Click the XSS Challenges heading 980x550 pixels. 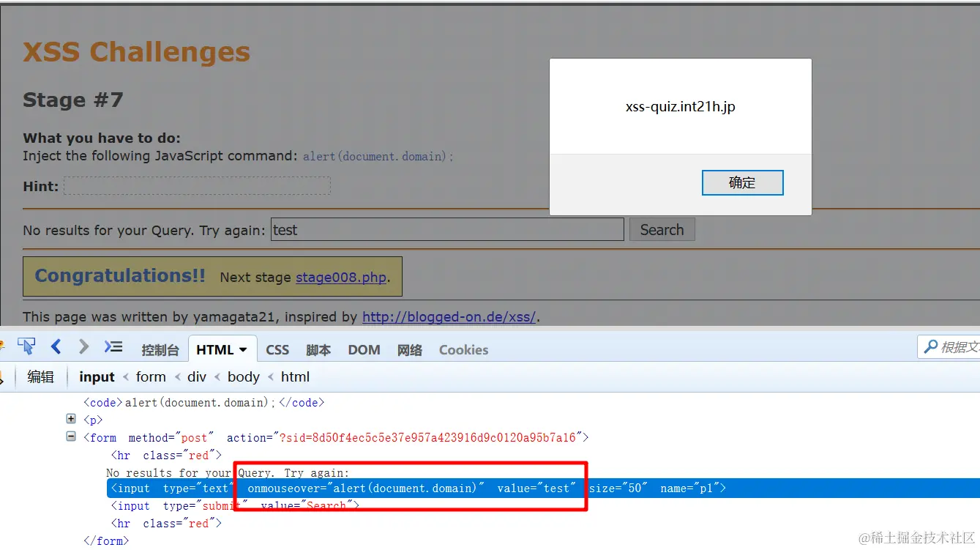pos(136,52)
